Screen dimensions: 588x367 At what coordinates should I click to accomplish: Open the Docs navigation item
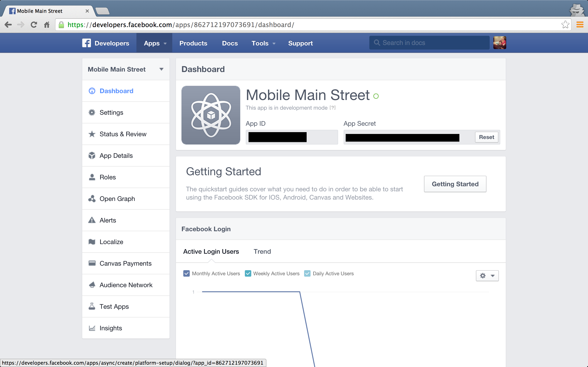tap(230, 43)
